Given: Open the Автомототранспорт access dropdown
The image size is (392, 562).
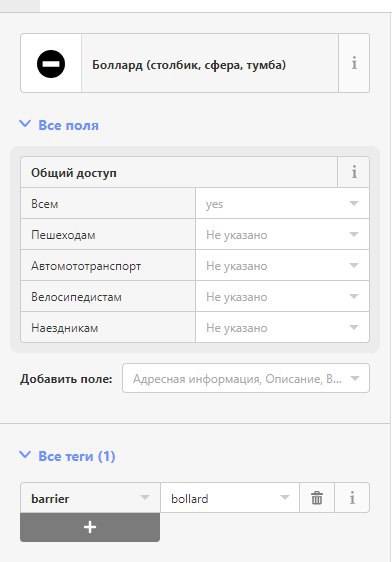Looking at the screenshot, I should (282, 266).
